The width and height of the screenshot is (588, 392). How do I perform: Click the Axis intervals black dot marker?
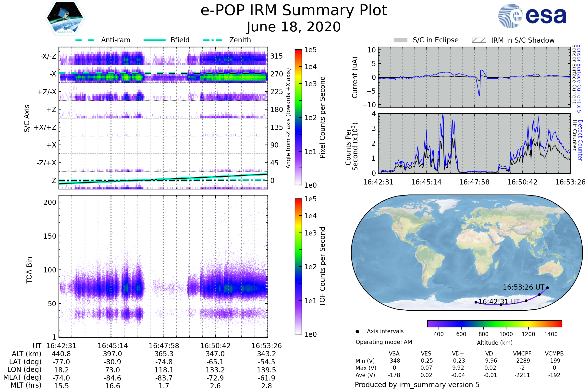[x=357, y=331]
